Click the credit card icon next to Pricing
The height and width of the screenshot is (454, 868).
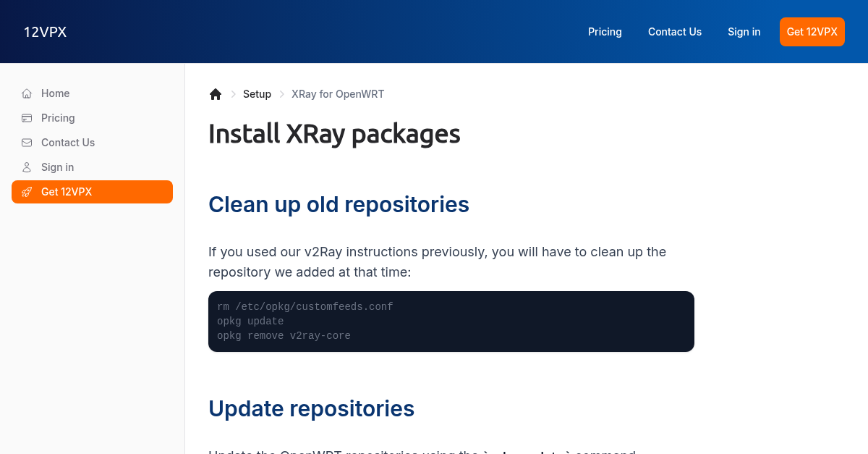26,118
